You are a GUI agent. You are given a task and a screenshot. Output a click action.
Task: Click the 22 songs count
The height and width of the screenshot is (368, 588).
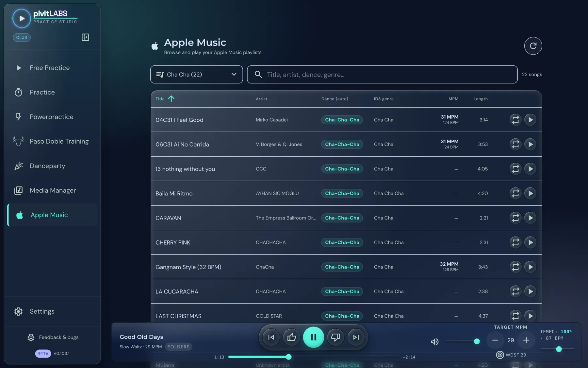point(532,75)
